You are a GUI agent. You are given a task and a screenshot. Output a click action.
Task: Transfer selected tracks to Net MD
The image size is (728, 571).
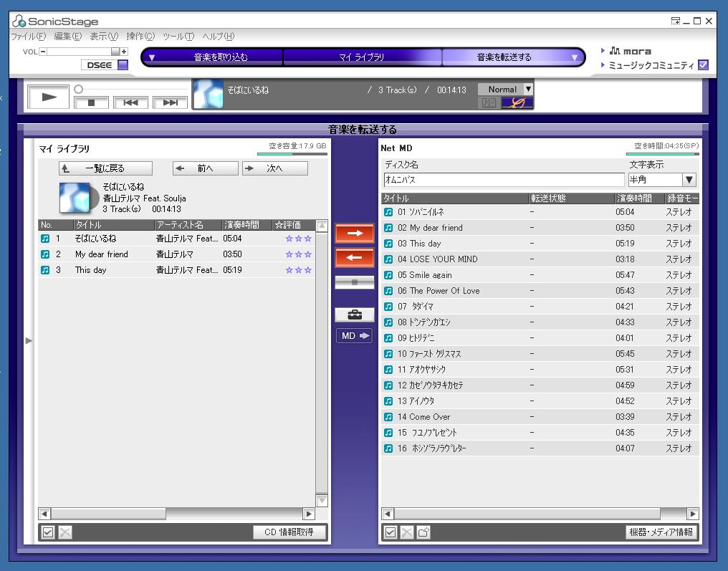click(354, 234)
